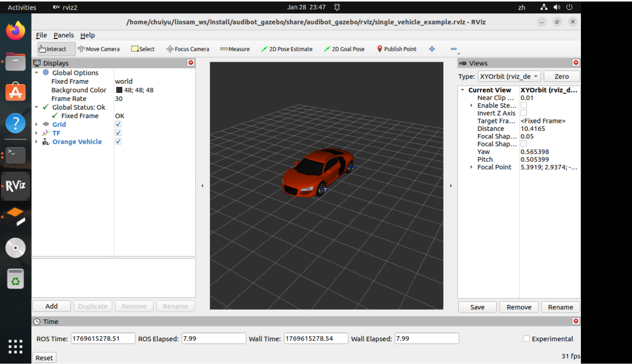Screen dimensions: 632x364
Task: Expand the Orange Vehicle tree item
Action: [36, 142]
